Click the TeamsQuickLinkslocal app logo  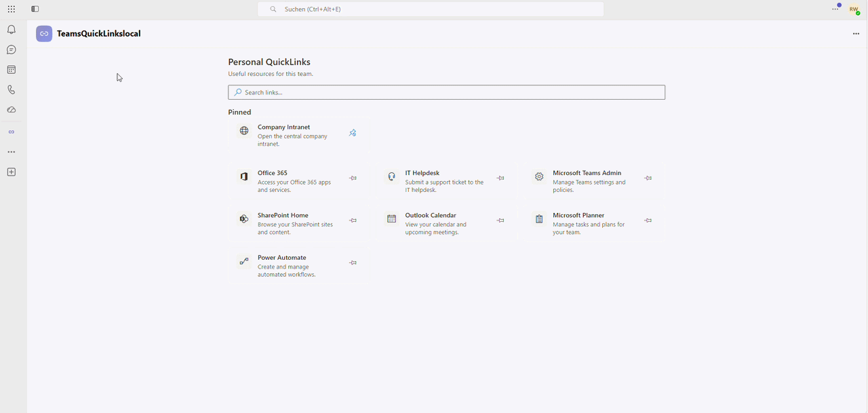[x=44, y=34]
